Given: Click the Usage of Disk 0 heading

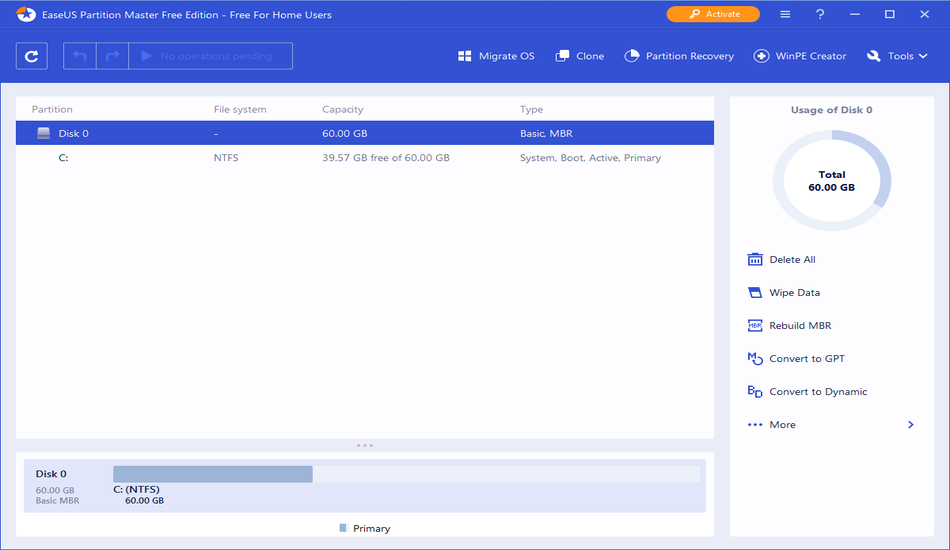Looking at the screenshot, I should 831,110.
